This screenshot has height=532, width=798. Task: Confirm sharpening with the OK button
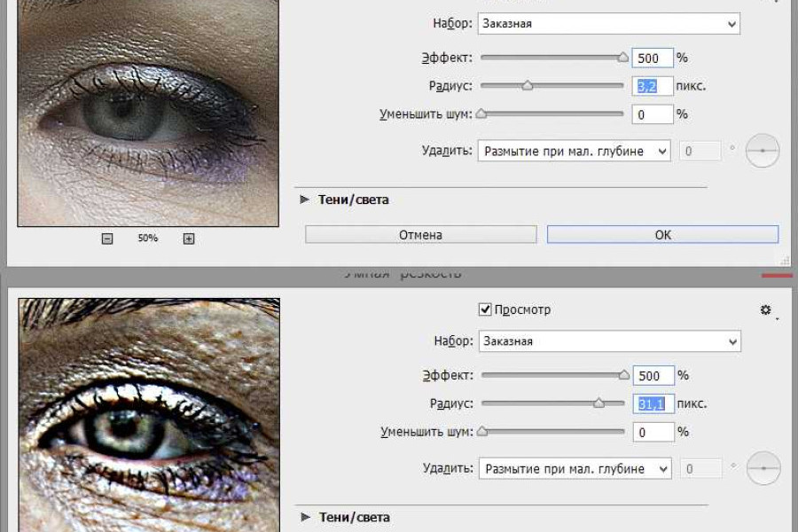(x=662, y=235)
